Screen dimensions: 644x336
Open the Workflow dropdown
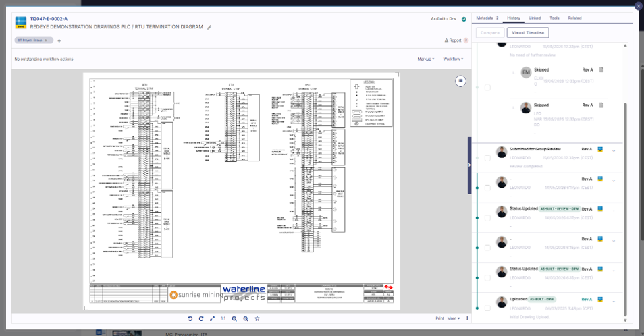[453, 59]
